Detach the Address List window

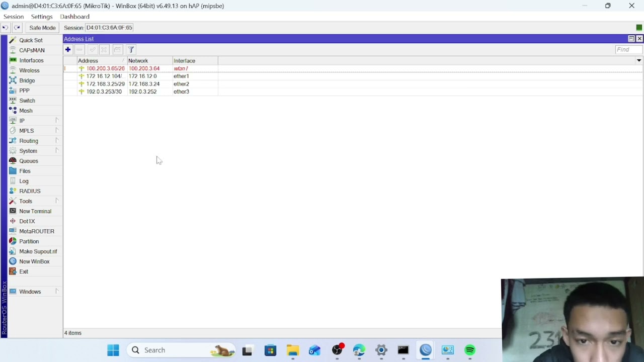[631, 39]
